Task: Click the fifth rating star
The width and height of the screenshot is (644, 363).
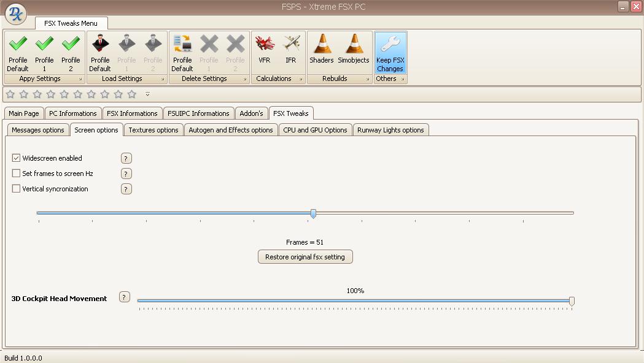Action: tap(64, 94)
